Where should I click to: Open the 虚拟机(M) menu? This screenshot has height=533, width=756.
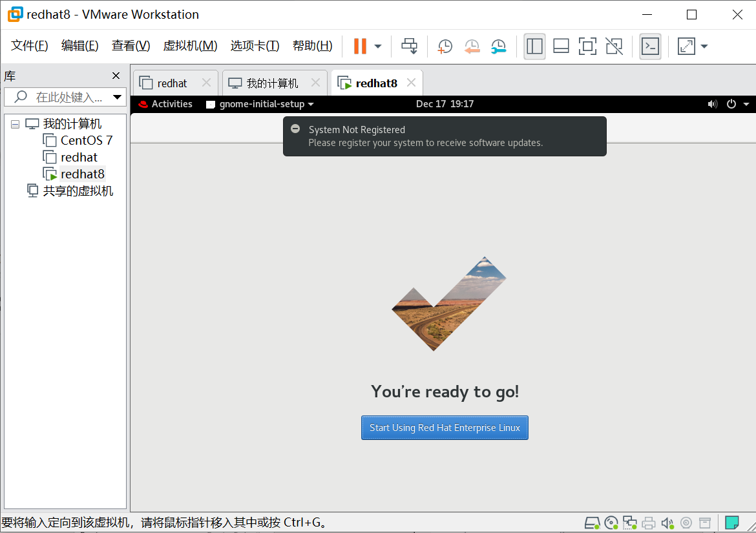pos(190,46)
